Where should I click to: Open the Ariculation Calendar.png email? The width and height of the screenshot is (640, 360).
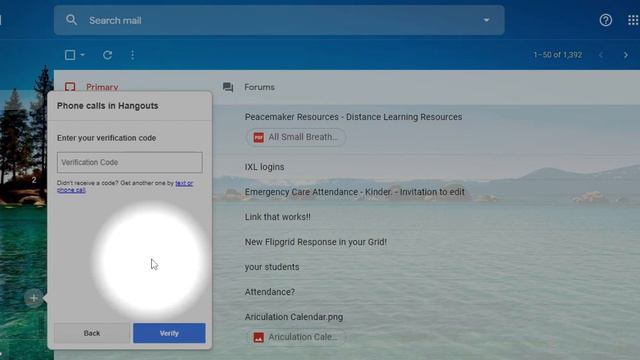coord(294,317)
